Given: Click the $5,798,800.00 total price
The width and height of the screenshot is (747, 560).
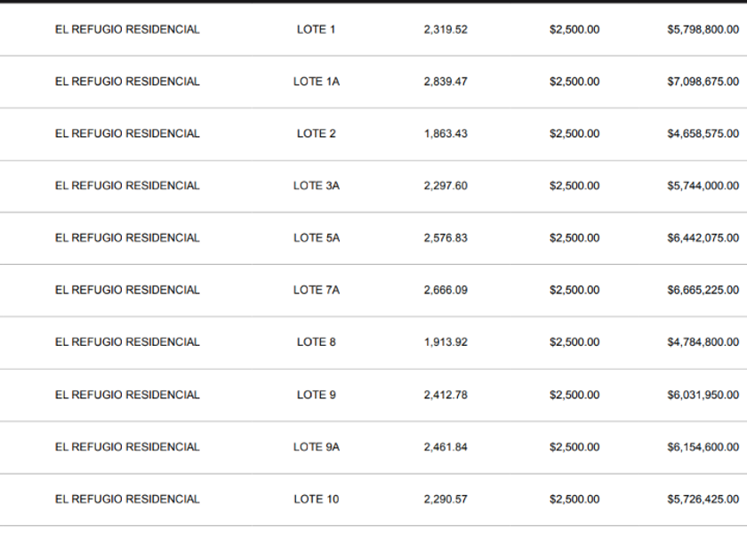Looking at the screenshot, I should pos(703,29).
